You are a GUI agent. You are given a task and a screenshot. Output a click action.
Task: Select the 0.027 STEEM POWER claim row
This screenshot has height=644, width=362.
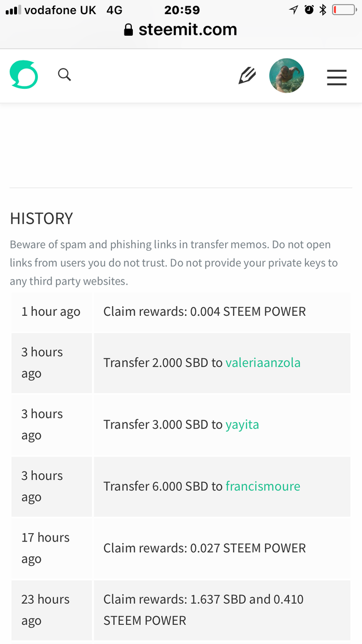pyautogui.click(x=204, y=548)
